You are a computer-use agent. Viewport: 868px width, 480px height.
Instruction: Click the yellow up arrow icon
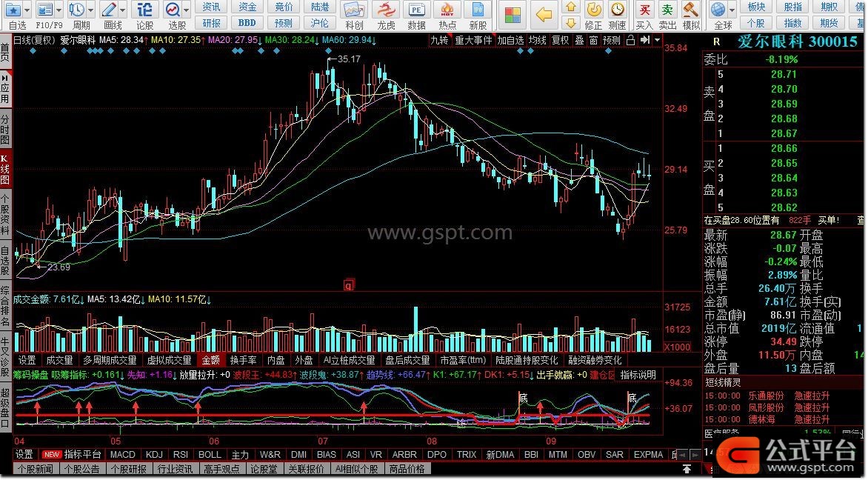571,7
